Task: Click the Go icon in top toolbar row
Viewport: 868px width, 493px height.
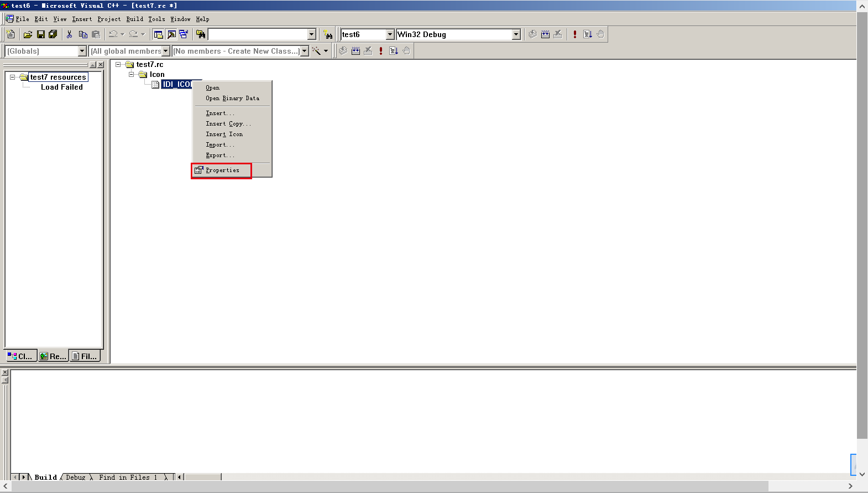Action: (x=588, y=34)
